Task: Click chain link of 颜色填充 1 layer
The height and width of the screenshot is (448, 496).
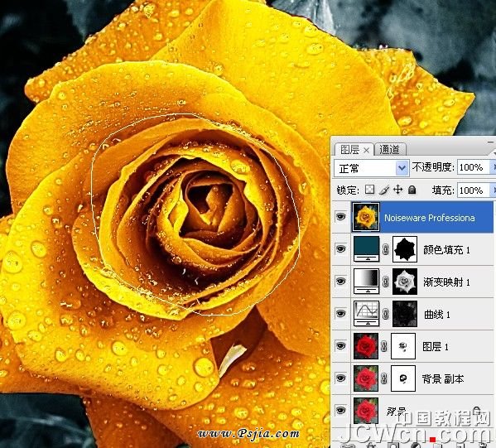Action: [385, 249]
